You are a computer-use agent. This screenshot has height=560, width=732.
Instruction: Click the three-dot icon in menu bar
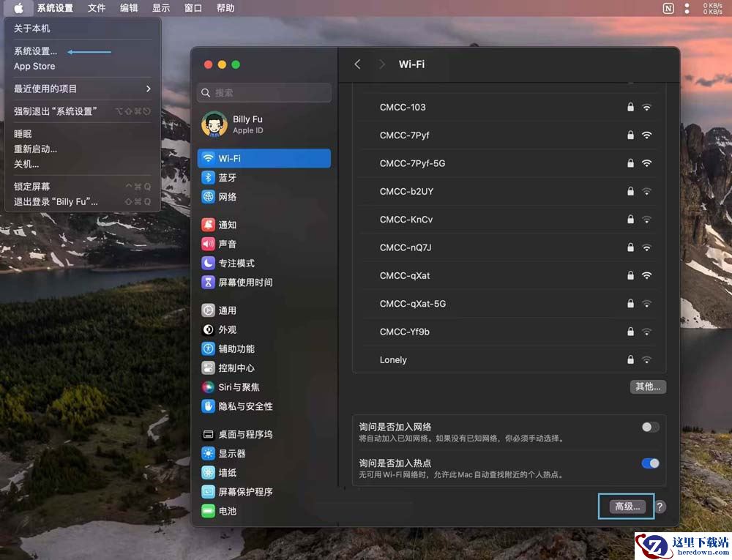(687, 8)
